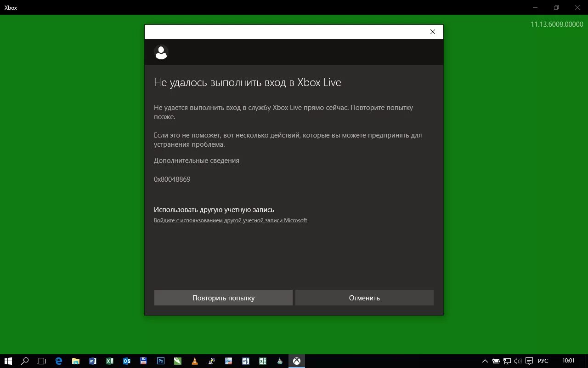The height and width of the screenshot is (368, 588).
Task: Open the floppy disk app on taskbar
Action: click(144, 361)
